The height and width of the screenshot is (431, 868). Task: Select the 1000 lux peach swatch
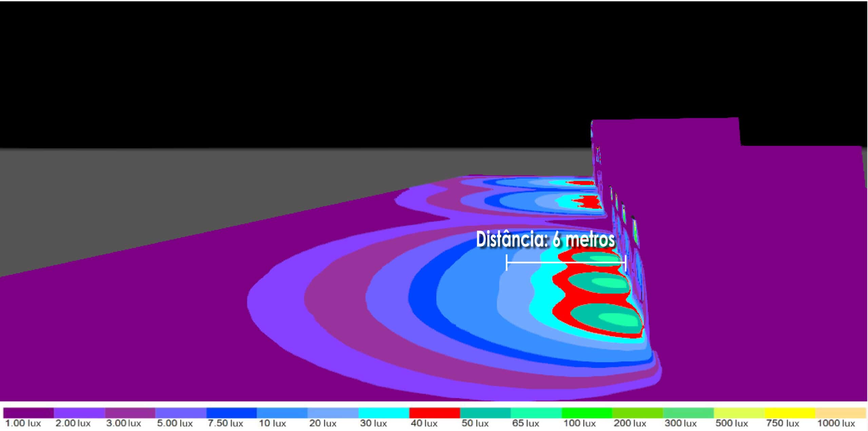pos(841,413)
